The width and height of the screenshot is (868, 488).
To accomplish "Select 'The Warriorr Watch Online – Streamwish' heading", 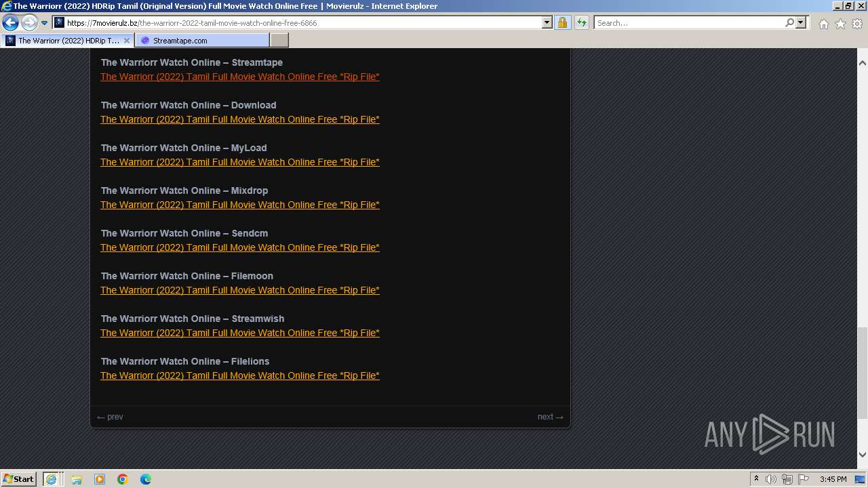I will coord(193,319).
